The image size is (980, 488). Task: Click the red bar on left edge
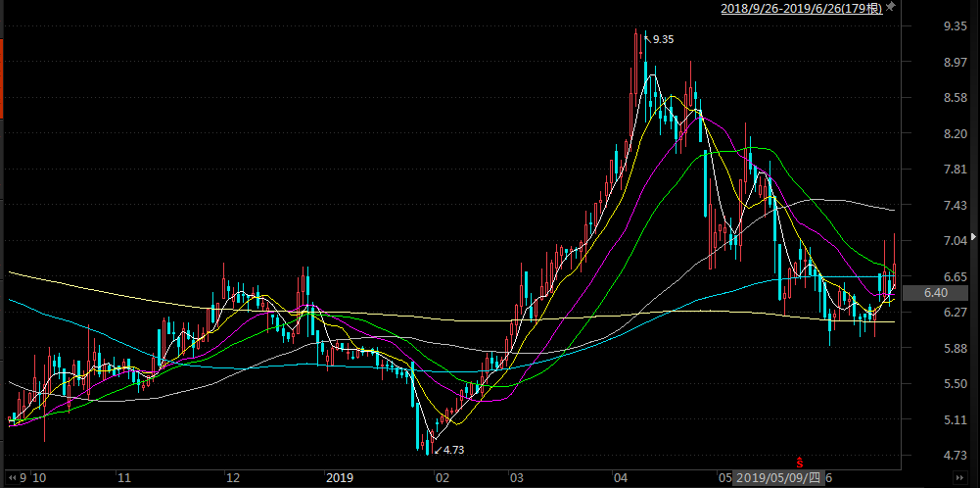click(x=2, y=76)
